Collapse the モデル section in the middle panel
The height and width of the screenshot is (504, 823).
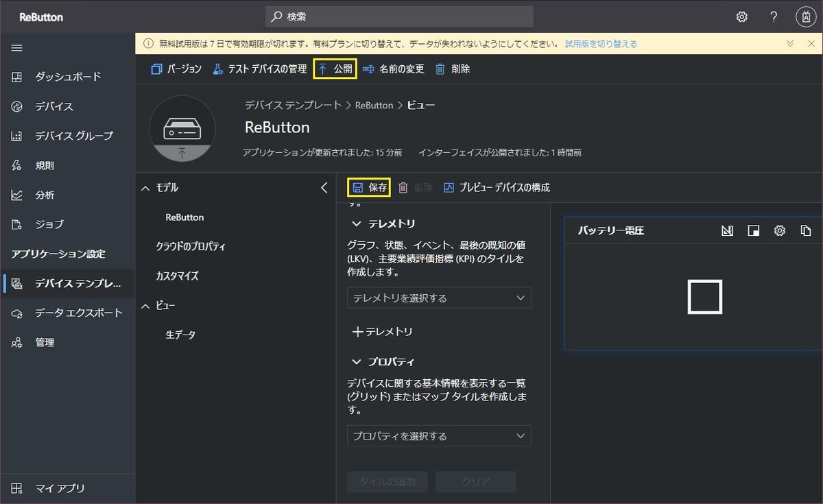(x=145, y=187)
